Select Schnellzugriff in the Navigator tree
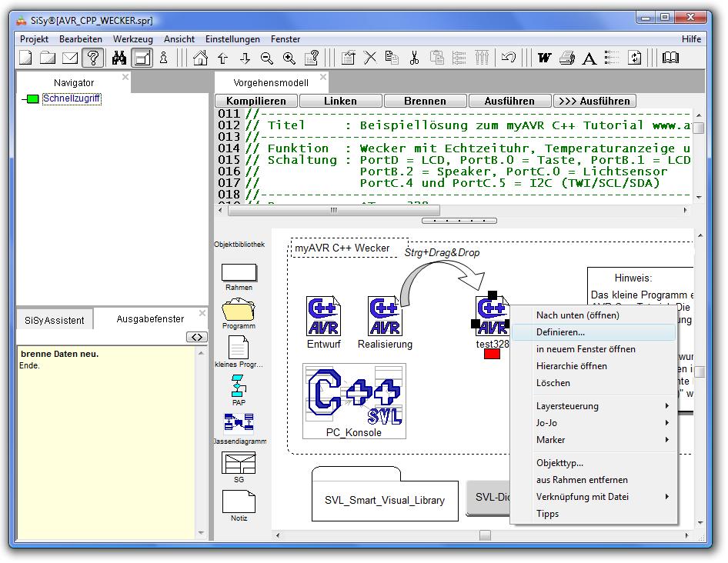The image size is (728, 563). point(72,98)
